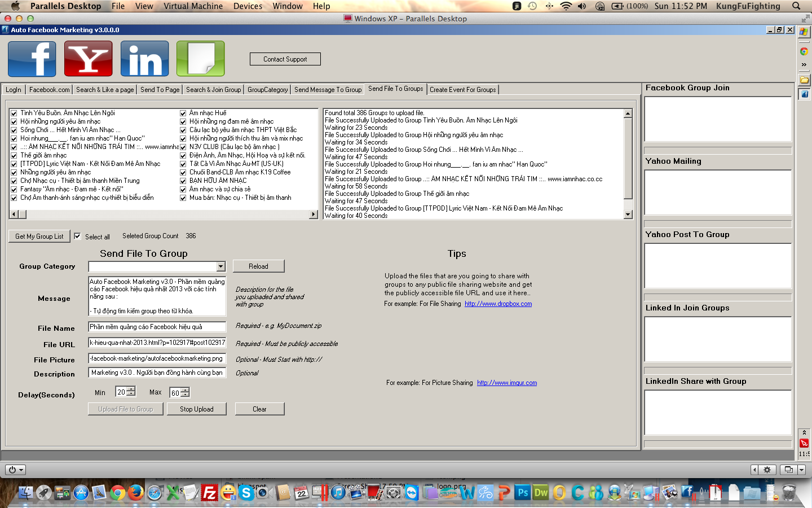Open the Parallels view mode dropdown at bottom right

[x=801, y=470]
